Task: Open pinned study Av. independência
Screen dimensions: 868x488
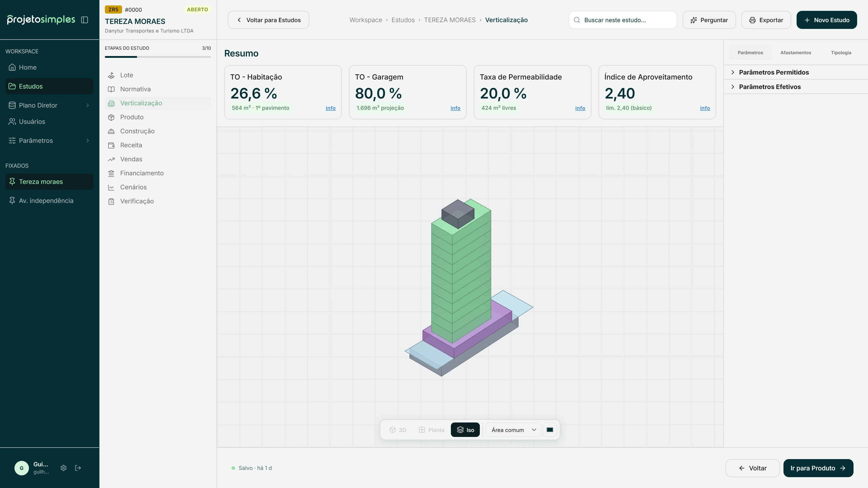Action: [x=49, y=201]
